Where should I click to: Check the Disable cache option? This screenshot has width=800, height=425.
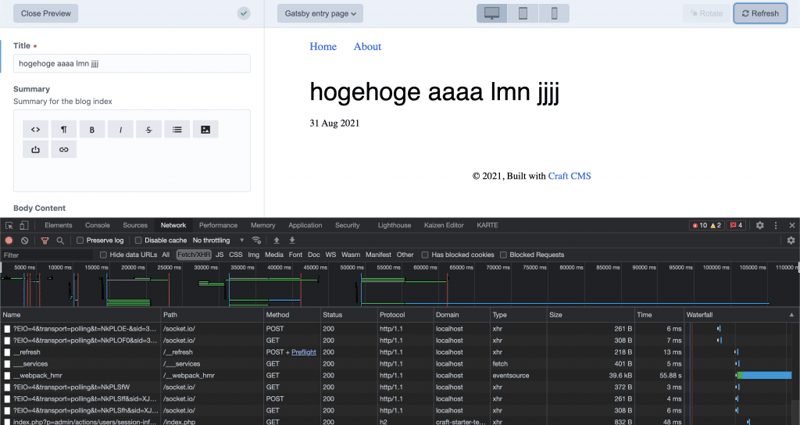click(138, 240)
